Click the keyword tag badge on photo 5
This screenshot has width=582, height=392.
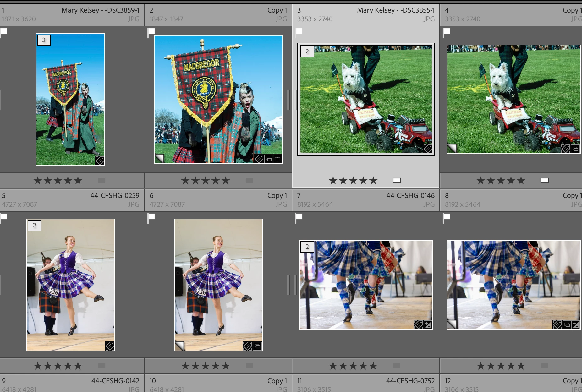[110, 346]
